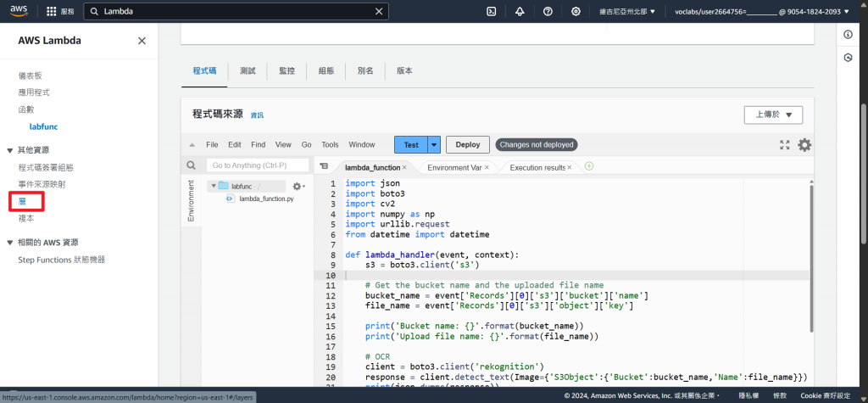
Task: Open the Edit menu
Action: (x=235, y=145)
